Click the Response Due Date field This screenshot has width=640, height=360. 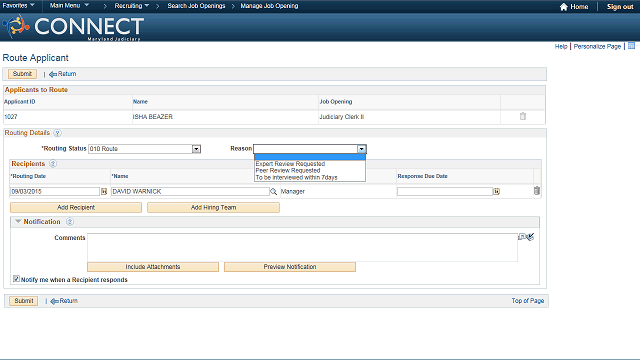(445, 191)
